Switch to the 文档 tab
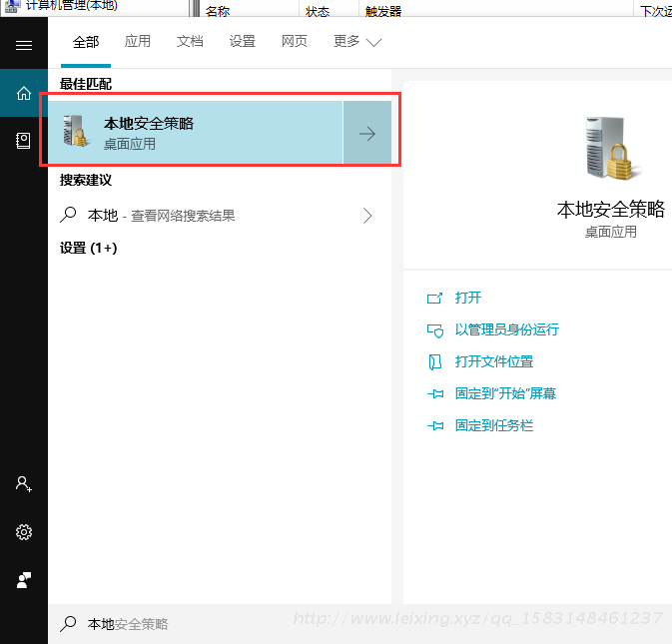672x644 pixels. [x=190, y=41]
